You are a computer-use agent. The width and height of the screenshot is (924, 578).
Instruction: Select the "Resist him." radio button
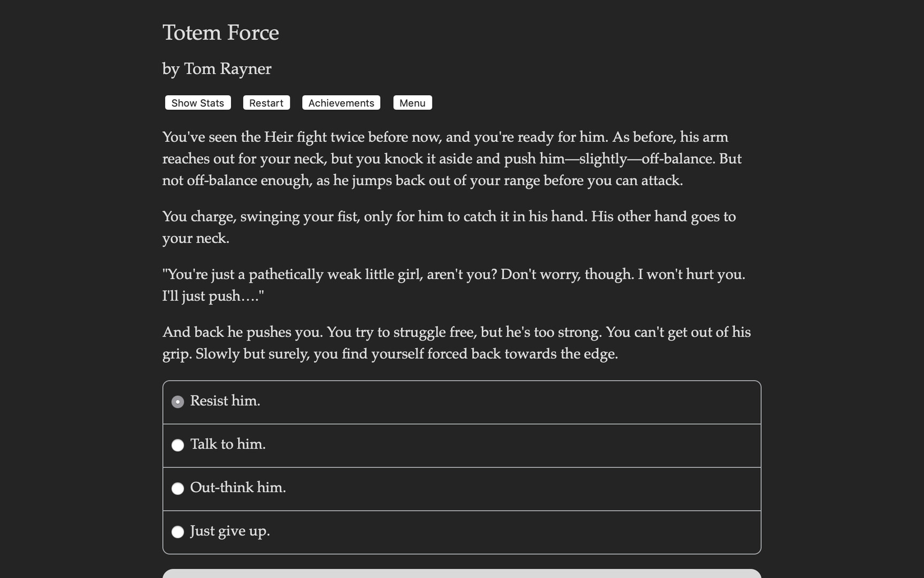coord(178,401)
